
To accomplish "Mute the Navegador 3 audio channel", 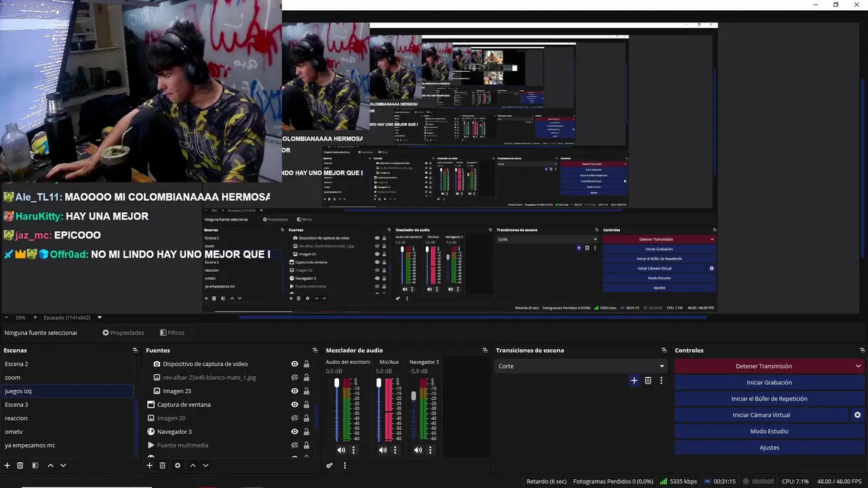I will click(x=418, y=450).
